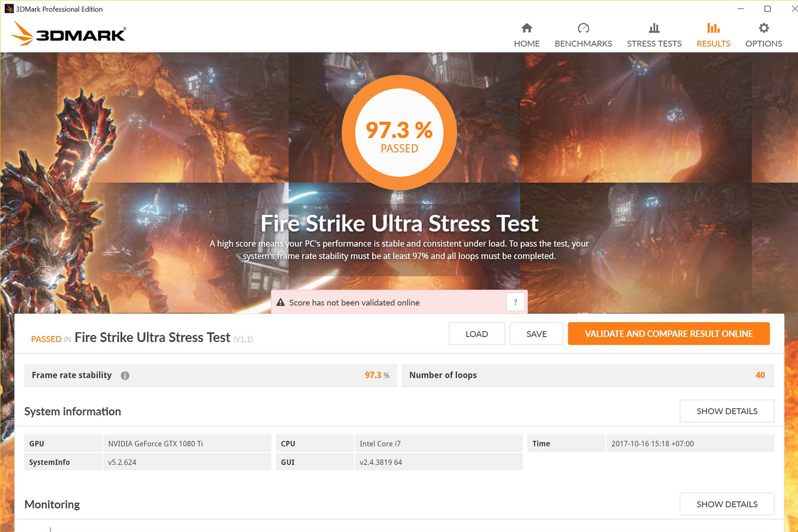This screenshot has width=798, height=532.
Task: Click the 'Frame rate stability' label text
Action: point(72,375)
